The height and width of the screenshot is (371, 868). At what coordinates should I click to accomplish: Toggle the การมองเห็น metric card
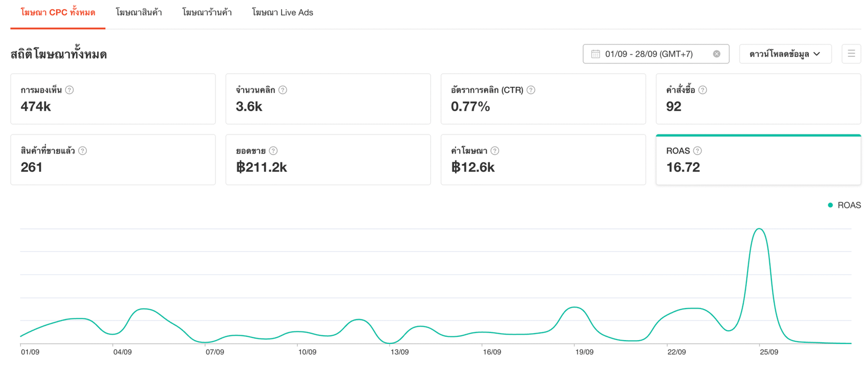(113, 99)
